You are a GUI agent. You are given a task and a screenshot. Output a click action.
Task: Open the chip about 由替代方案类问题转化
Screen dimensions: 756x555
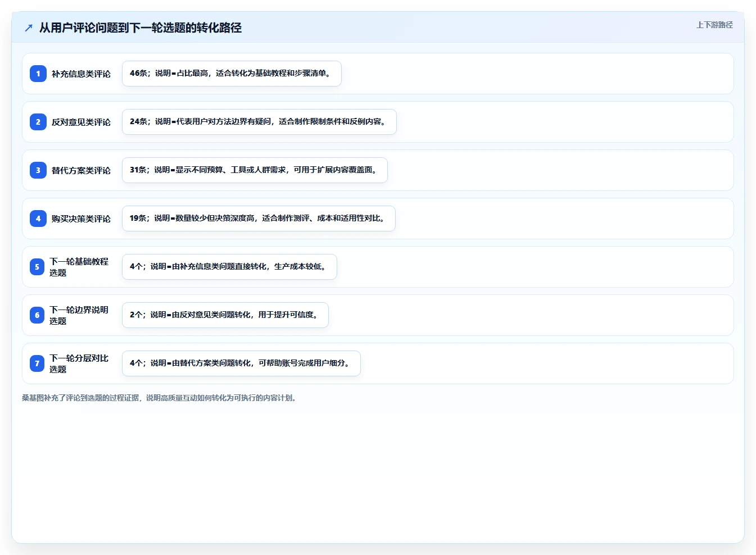pyautogui.click(x=241, y=363)
